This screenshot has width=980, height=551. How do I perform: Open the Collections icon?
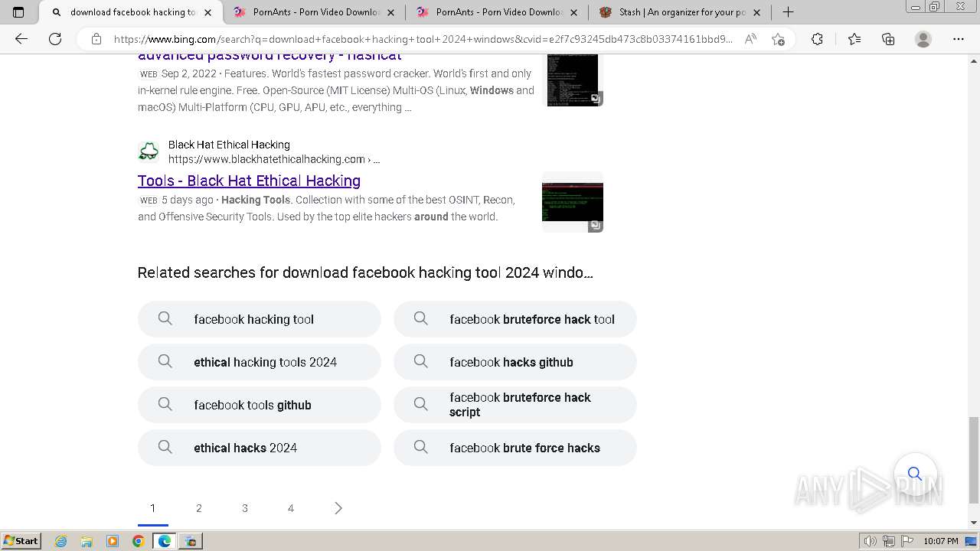(x=888, y=39)
